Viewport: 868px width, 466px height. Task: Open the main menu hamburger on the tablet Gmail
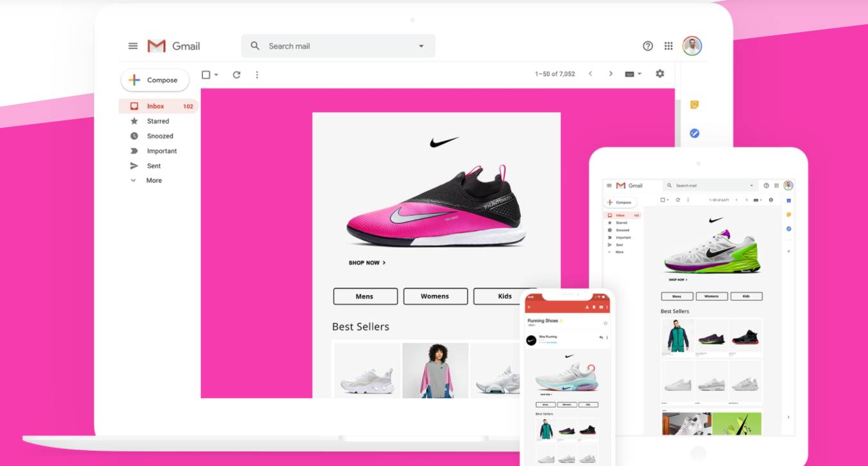pyautogui.click(x=609, y=186)
